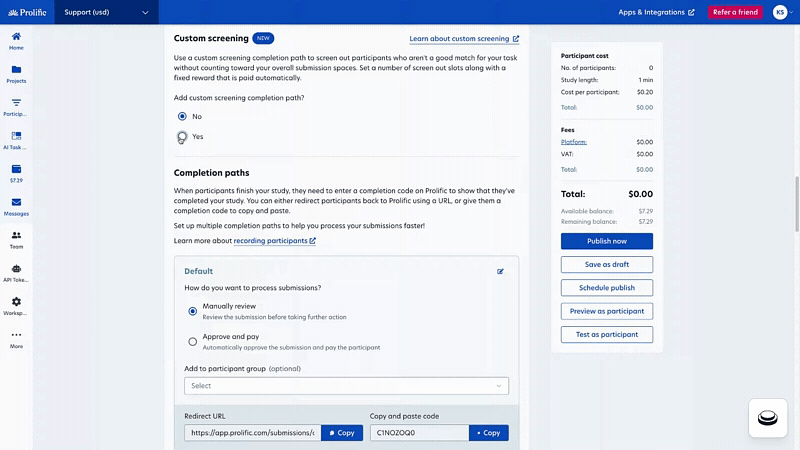Image resolution: width=800 pixels, height=450 pixels.
Task: Select No for custom screening completion path
Action: 182,116
